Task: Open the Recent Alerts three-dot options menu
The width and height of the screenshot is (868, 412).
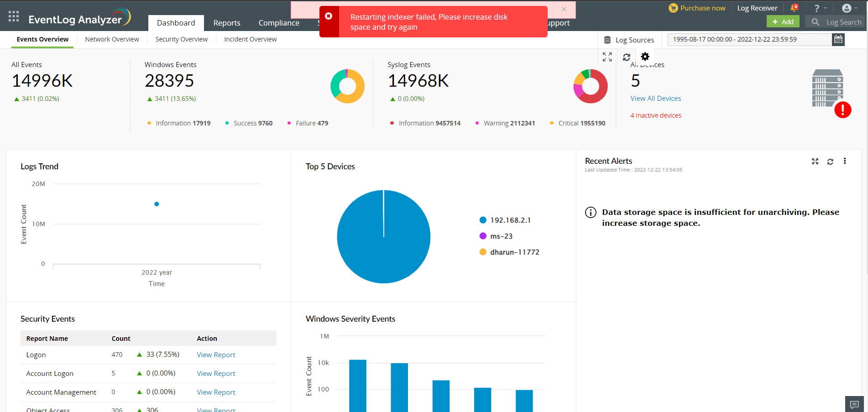Action: pyautogui.click(x=845, y=161)
